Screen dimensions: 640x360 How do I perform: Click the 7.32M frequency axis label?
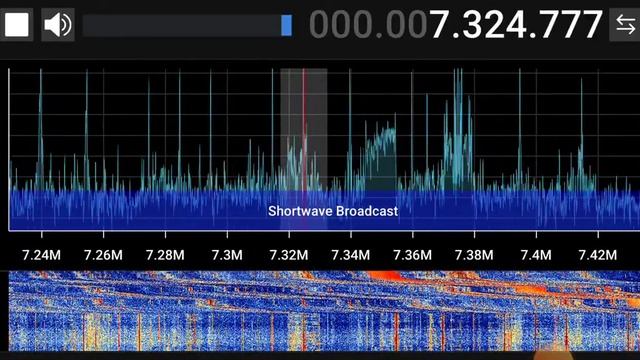[x=289, y=255]
